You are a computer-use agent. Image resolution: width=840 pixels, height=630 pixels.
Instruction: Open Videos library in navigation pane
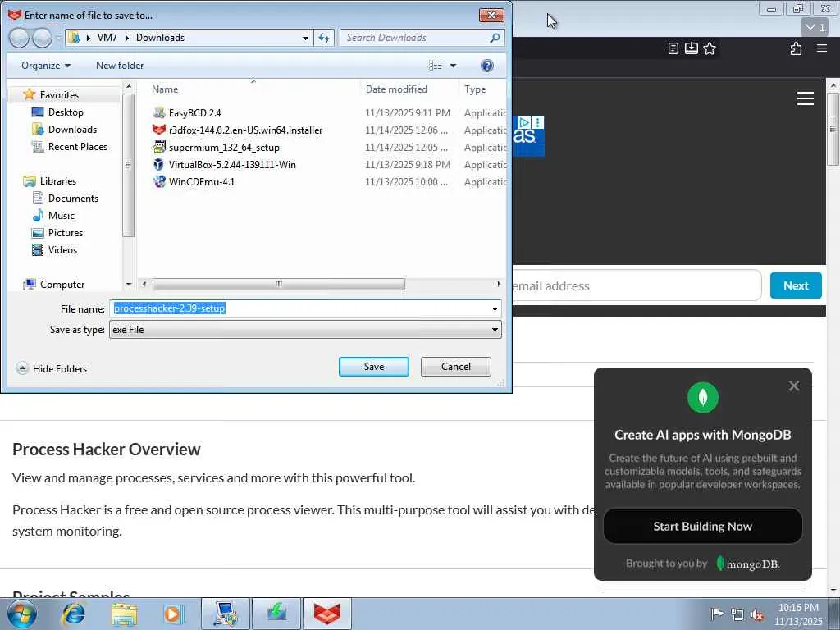click(x=62, y=249)
